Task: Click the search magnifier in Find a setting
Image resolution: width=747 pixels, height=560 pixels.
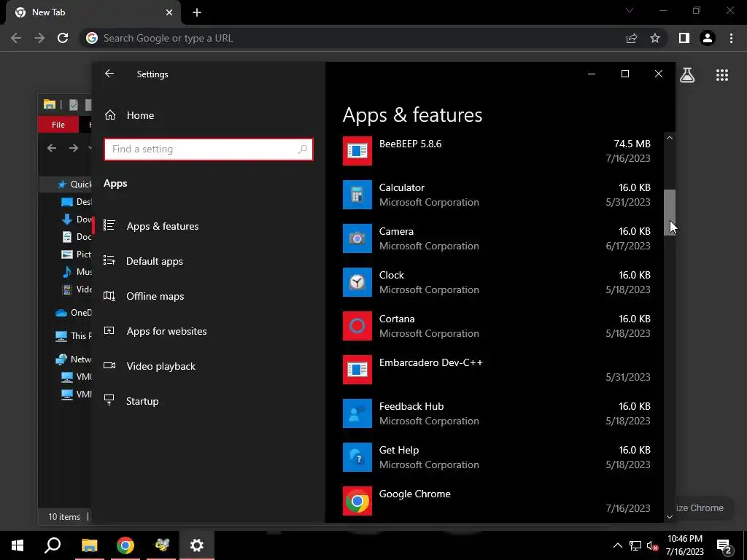Action: (x=303, y=149)
